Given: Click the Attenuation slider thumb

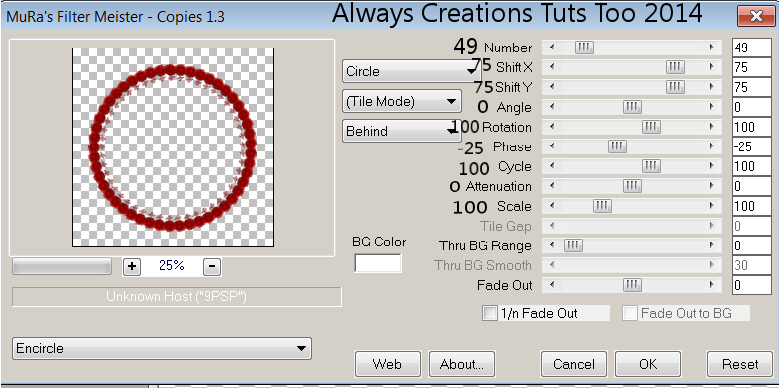Looking at the screenshot, I should [632, 186].
